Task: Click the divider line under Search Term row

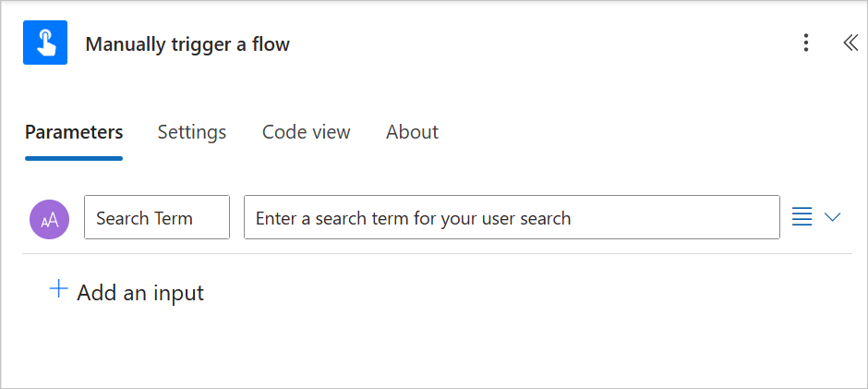Action: pos(437,254)
